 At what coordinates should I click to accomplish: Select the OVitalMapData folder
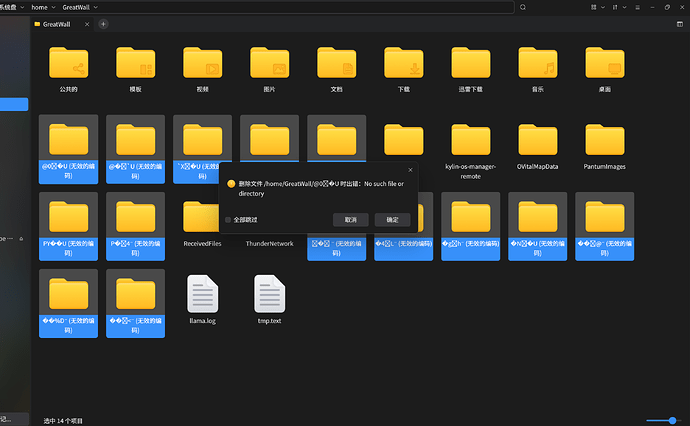point(538,140)
